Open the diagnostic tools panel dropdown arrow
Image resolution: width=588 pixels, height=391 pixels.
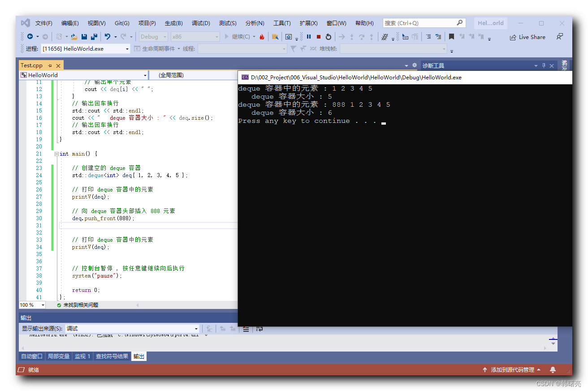[x=536, y=65]
